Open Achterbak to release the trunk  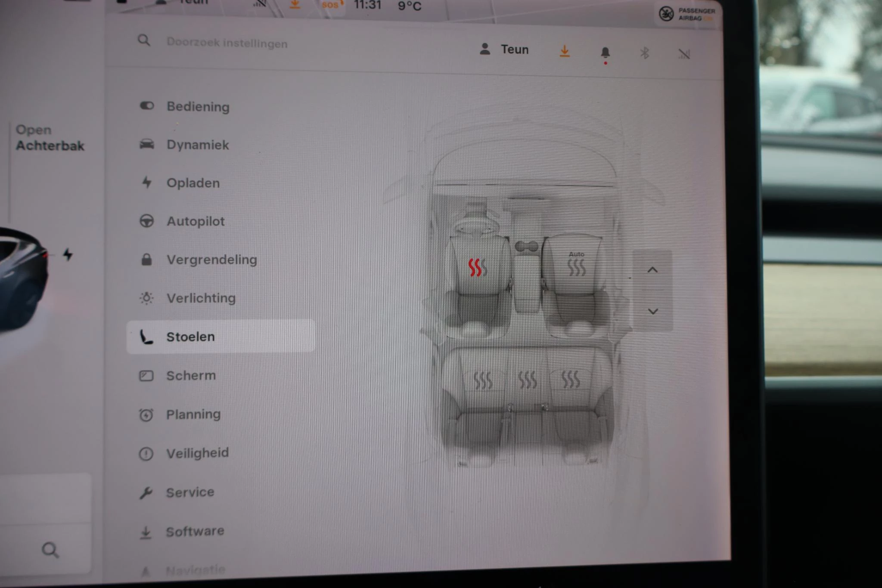(50, 139)
